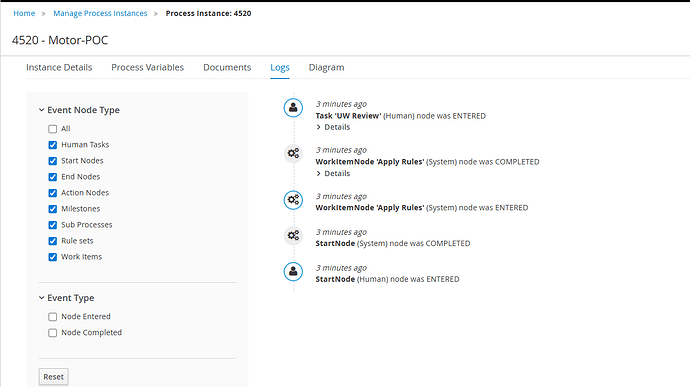Click the human icon for 'UW Review' entry
Image resolution: width=690 pixels, height=387 pixels.
(x=293, y=108)
